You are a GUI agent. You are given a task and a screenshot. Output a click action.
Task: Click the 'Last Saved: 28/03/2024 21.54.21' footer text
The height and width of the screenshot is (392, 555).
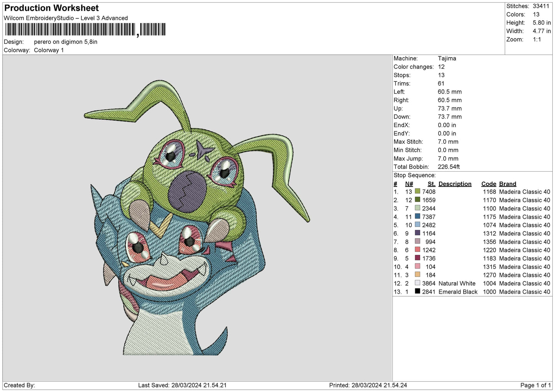182,385
